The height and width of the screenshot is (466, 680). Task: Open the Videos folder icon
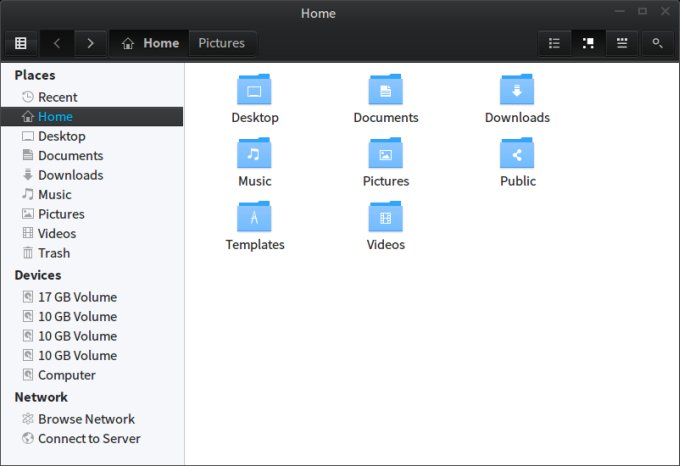pos(386,217)
